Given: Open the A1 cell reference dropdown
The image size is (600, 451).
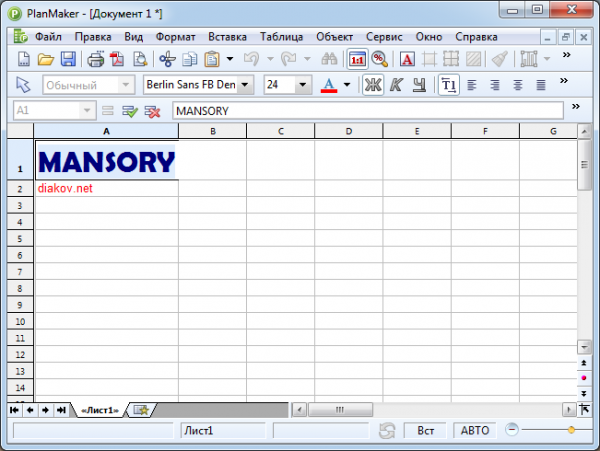Looking at the screenshot, I should point(87,111).
